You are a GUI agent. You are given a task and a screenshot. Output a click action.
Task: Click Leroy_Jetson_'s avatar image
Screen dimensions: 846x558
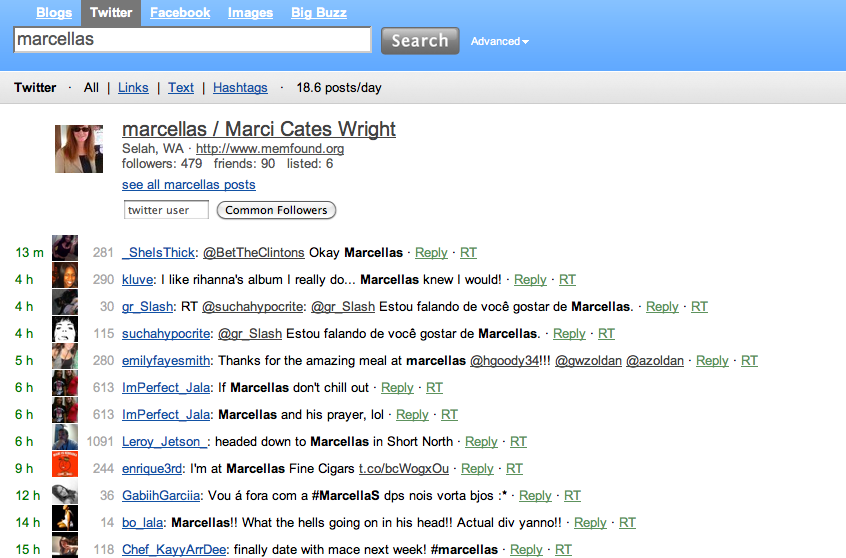click(65, 441)
